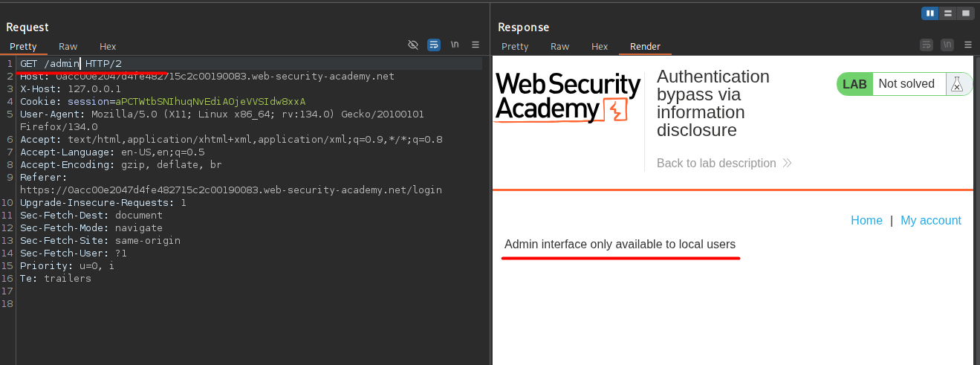Toggle the \n show newlines button in Request
Image resolution: width=980 pixels, height=365 pixels.
point(455,45)
